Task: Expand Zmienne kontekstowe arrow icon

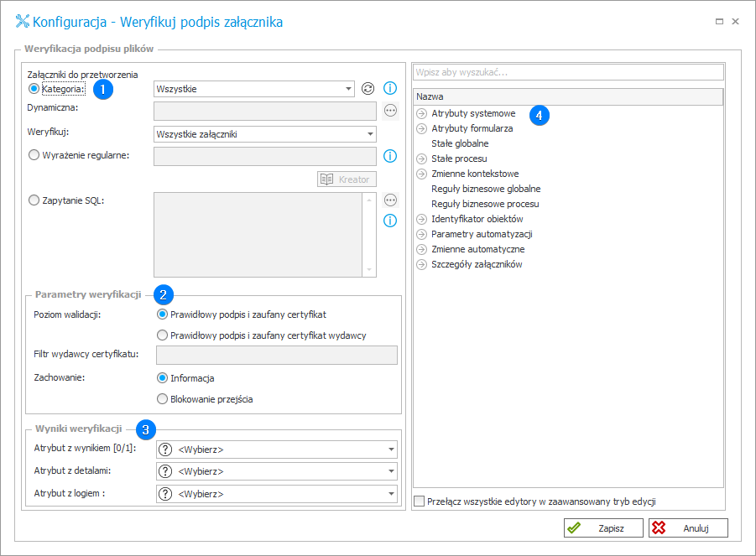Action: pos(422,174)
